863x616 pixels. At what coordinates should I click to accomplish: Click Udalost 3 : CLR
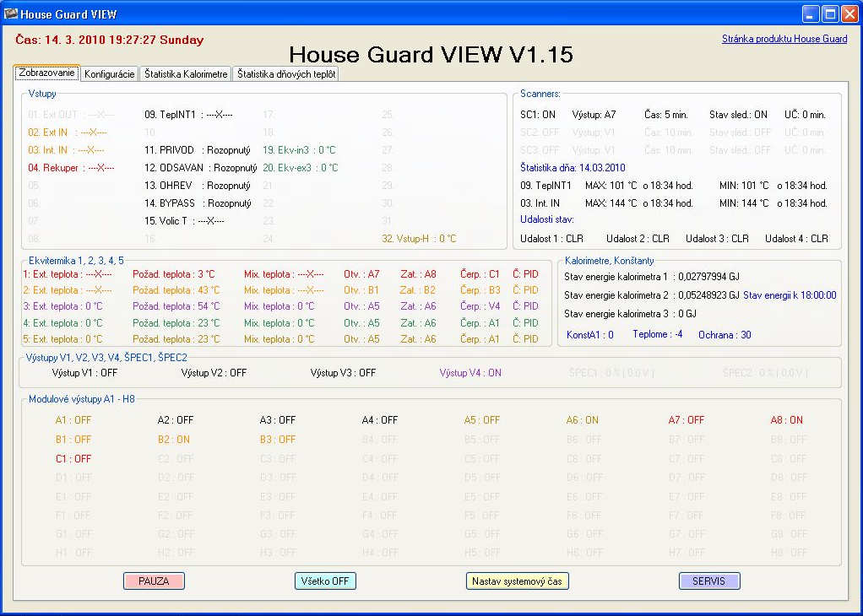tap(717, 239)
